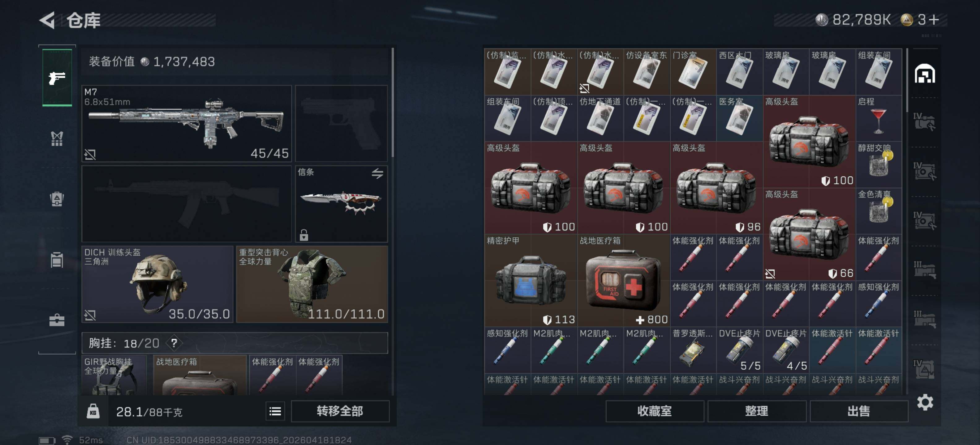Click the settings gear icon near 出售
This screenshot has width=980, height=445.
point(925,402)
